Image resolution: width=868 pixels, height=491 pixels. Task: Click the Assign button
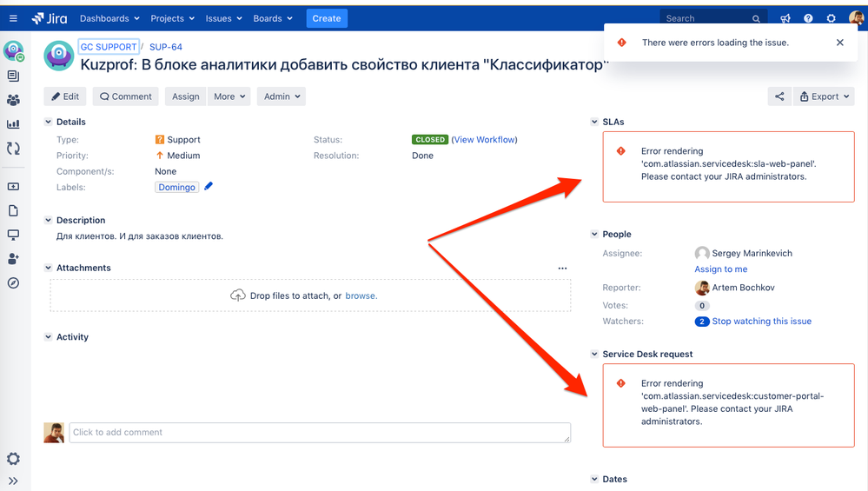pyautogui.click(x=185, y=96)
